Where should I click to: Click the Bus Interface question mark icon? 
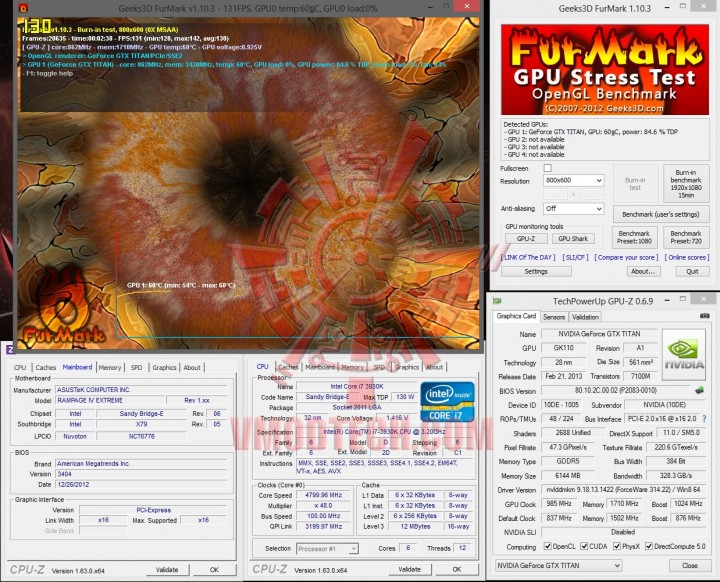coord(704,419)
